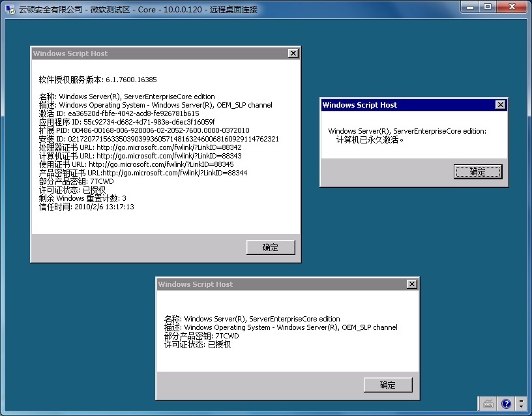Click the 使用证书 URL LinkID=88345 line

pos(136,164)
